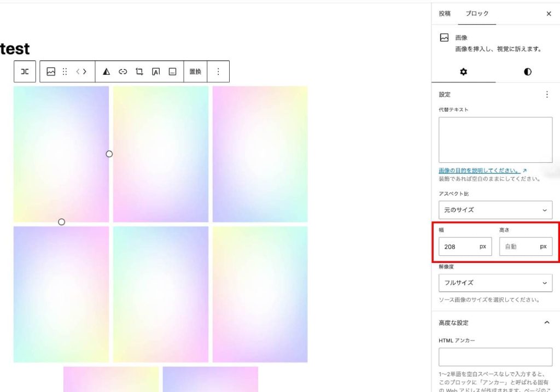Insert link on the selected image
This screenshot has height=392, width=560.
[x=123, y=72]
